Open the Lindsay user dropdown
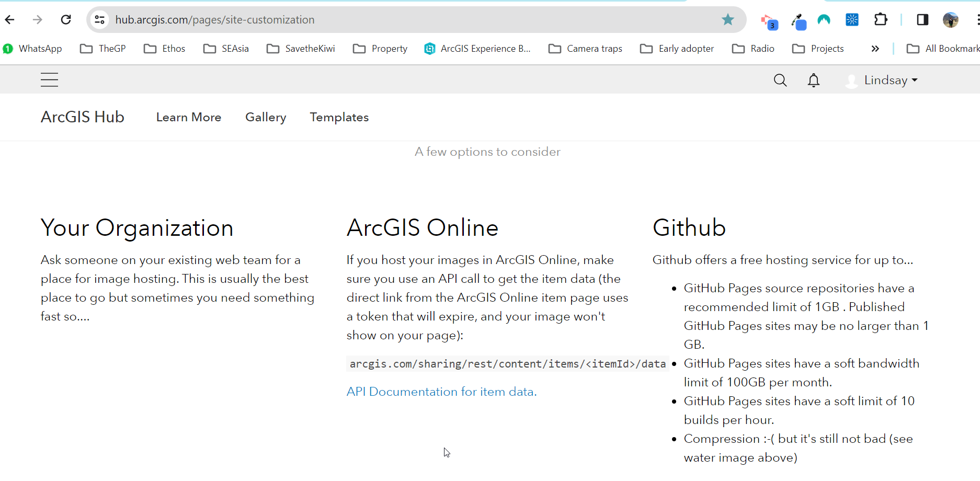The image size is (980, 481). tap(882, 80)
